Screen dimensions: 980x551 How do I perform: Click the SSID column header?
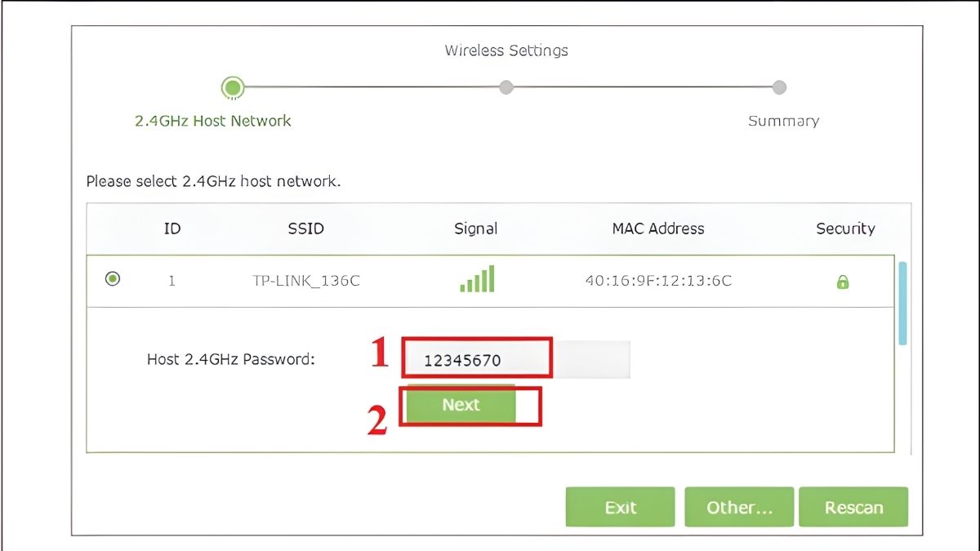[x=305, y=229]
